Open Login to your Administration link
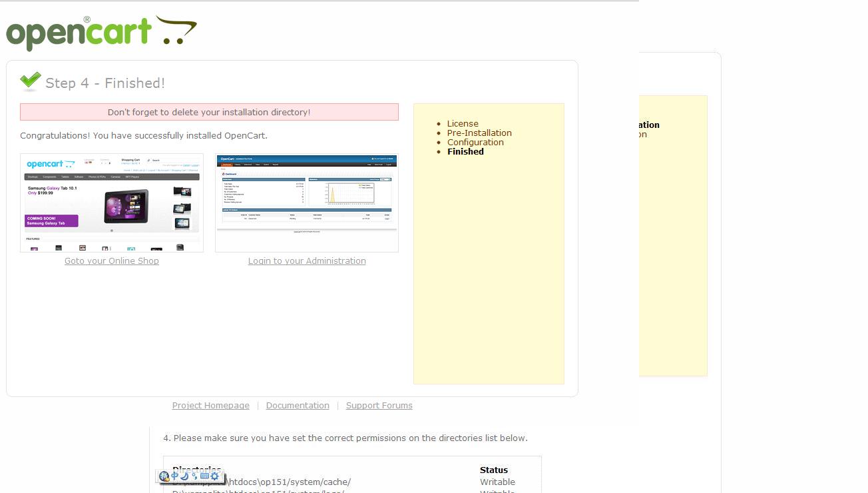 click(307, 260)
